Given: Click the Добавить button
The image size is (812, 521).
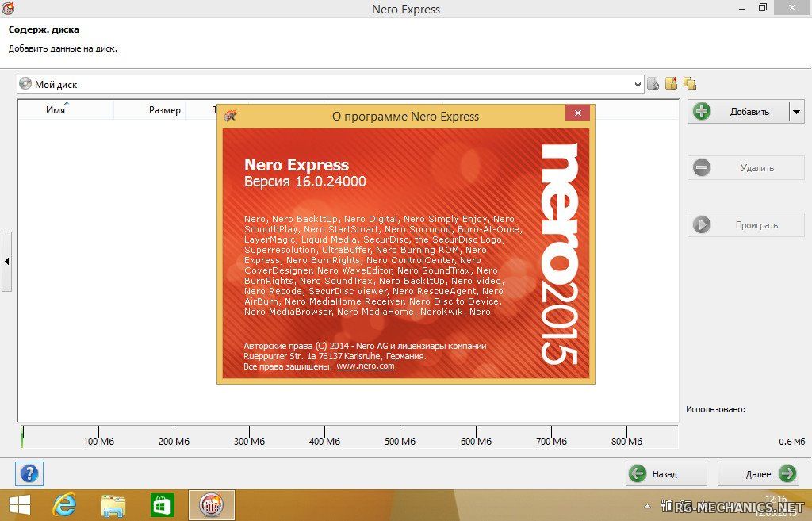Looking at the screenshot, I should coord(738,111).
